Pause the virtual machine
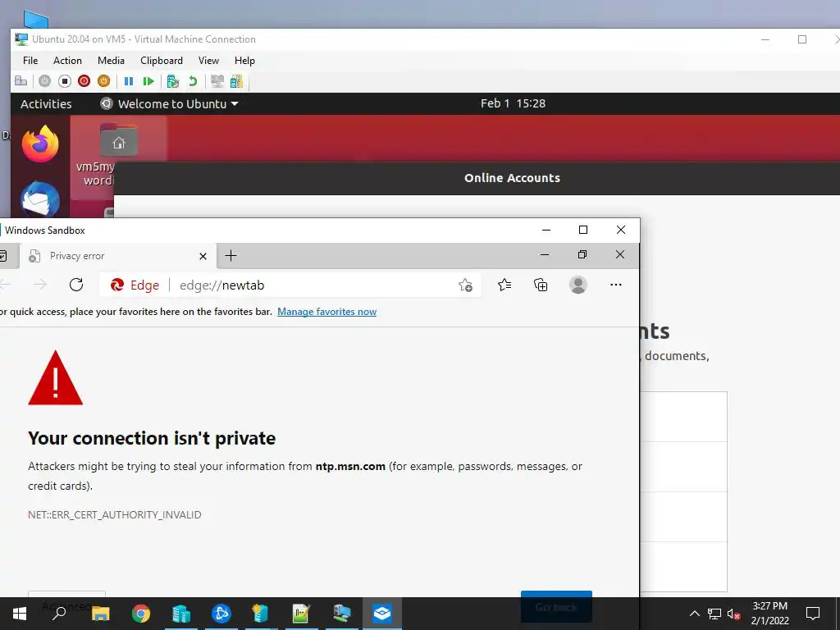Image resolution: width=840 pixels, height=630 pixels. pyautogui.click(x=129, y=81)
